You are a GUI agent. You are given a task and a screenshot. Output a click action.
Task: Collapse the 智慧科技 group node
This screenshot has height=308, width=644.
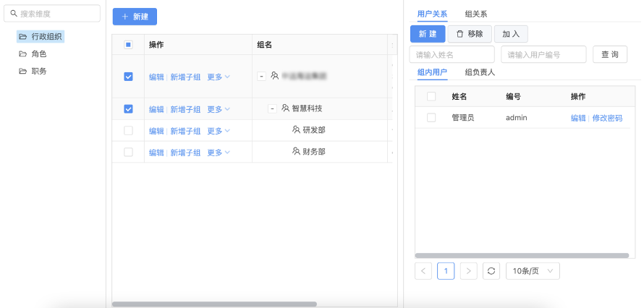pos(272,108)
